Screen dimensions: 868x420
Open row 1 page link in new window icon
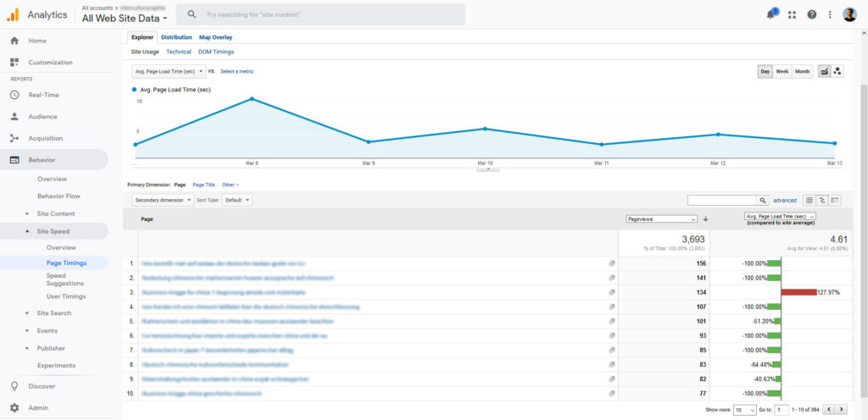pos(612,263)
